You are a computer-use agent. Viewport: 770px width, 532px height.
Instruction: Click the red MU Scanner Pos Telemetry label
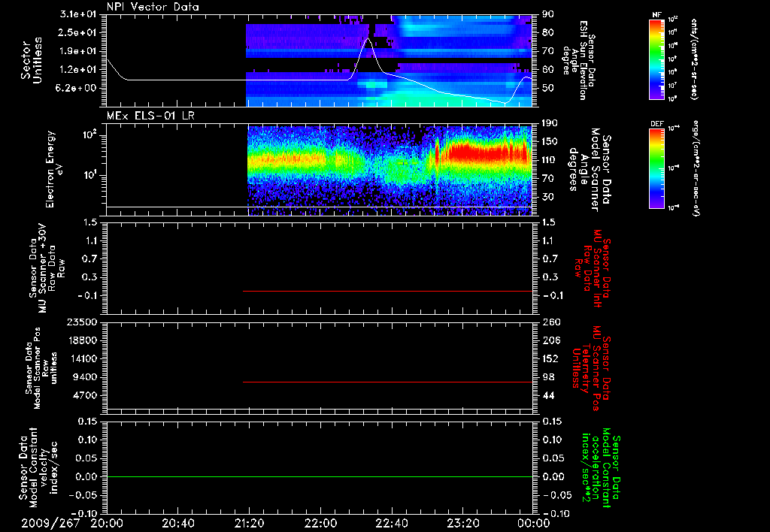[592, 368]
